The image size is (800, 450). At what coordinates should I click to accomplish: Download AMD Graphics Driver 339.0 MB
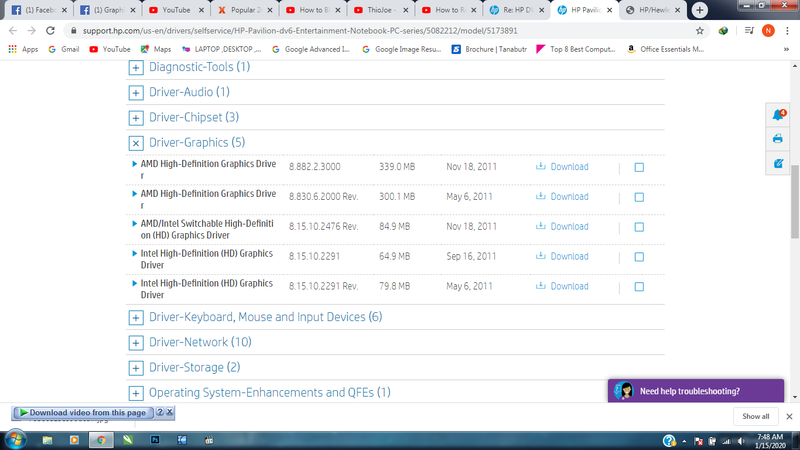(562, 167)
